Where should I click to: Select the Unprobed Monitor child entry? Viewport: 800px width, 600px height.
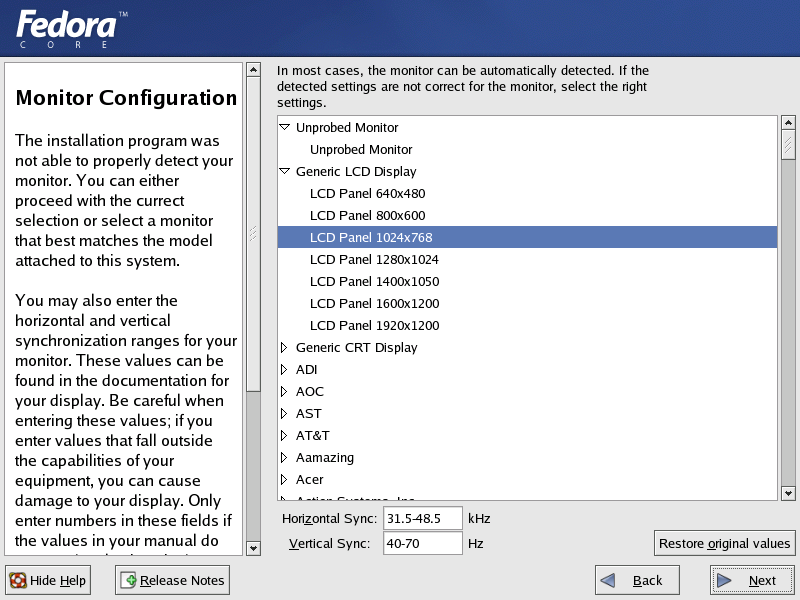pos(528,149)
